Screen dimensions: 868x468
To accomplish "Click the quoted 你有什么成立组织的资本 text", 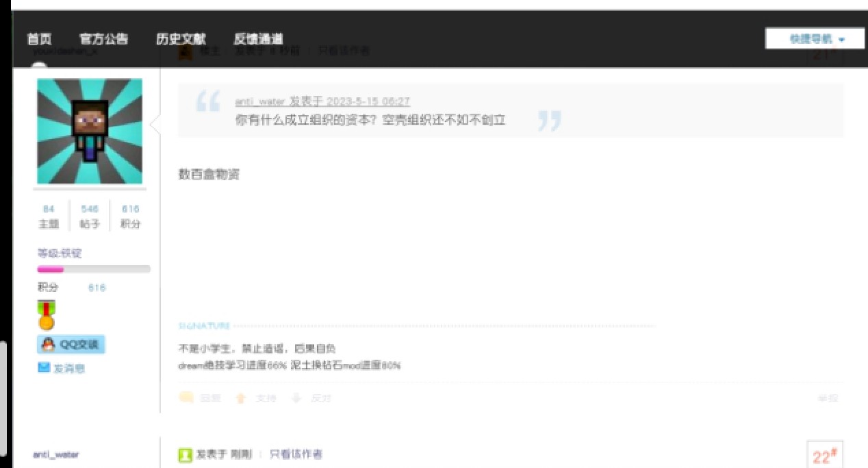I will [370, 120].
